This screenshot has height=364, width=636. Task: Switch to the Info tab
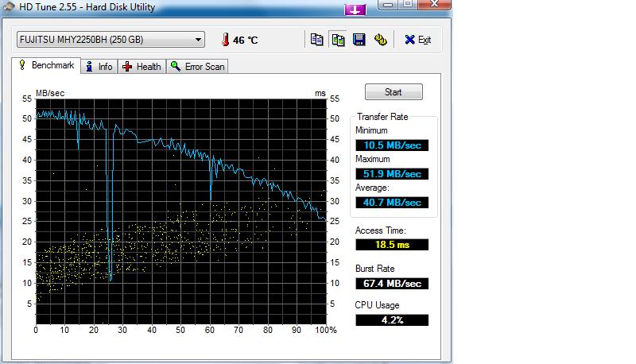click(x=99, y=67)
